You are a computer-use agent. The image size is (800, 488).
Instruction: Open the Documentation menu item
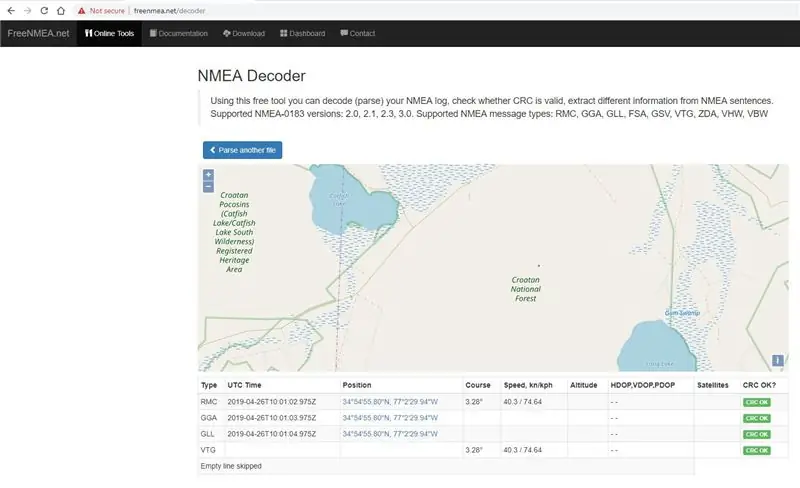point(179,33)
